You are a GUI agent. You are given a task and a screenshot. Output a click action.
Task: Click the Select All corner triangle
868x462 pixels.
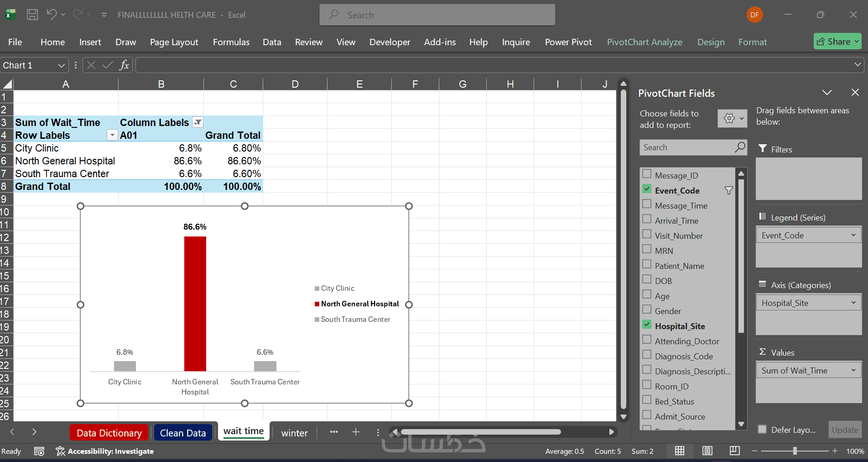point(7,84)
